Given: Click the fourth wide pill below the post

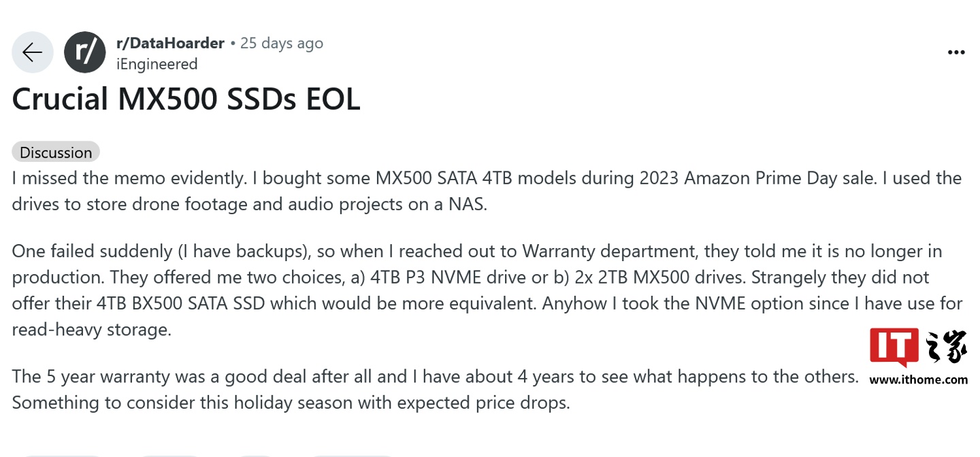Looking at the screenshot, I should (352, 456).
